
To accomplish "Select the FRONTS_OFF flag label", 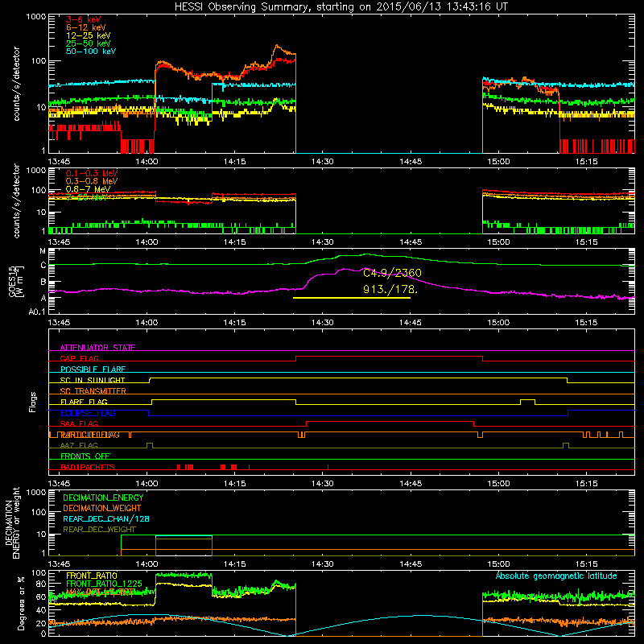I will pos(85,456).
